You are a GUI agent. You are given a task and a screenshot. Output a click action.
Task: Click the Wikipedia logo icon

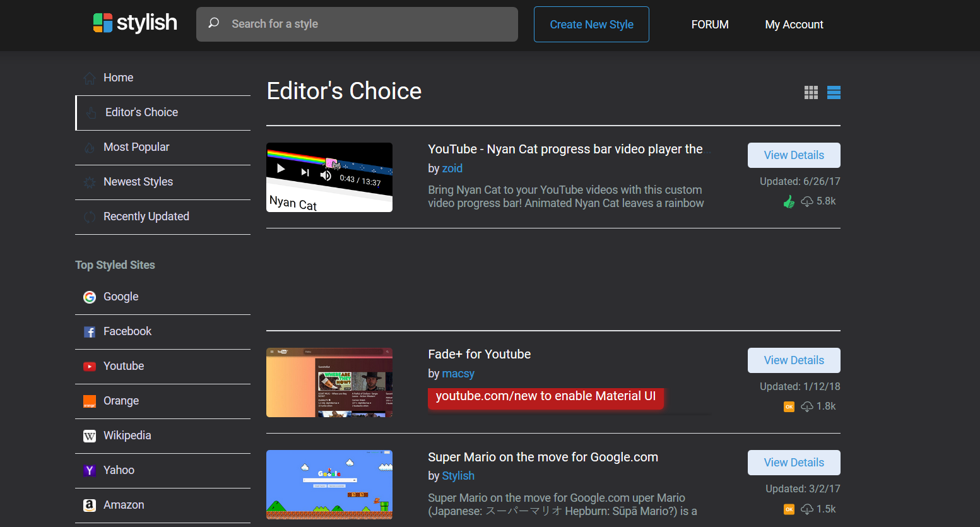tap(90, 436)
